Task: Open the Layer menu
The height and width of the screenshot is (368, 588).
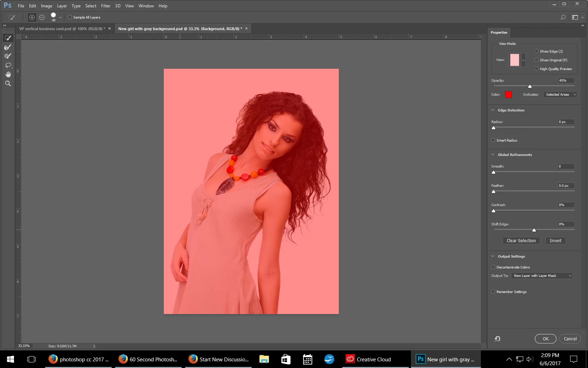Action: 62,6
